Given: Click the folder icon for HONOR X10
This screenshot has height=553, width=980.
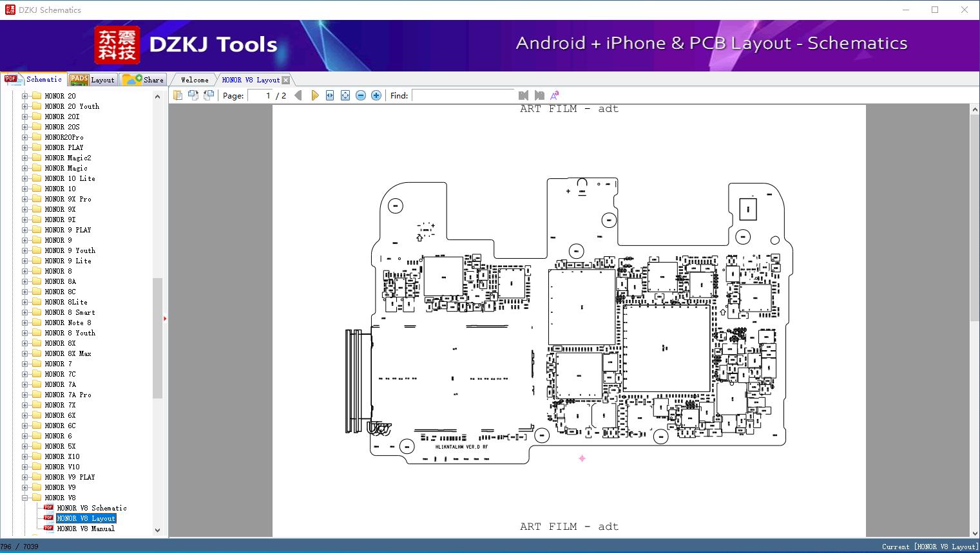Looking at the screenshot, I should pyautogui.click(x=37, y=456).
